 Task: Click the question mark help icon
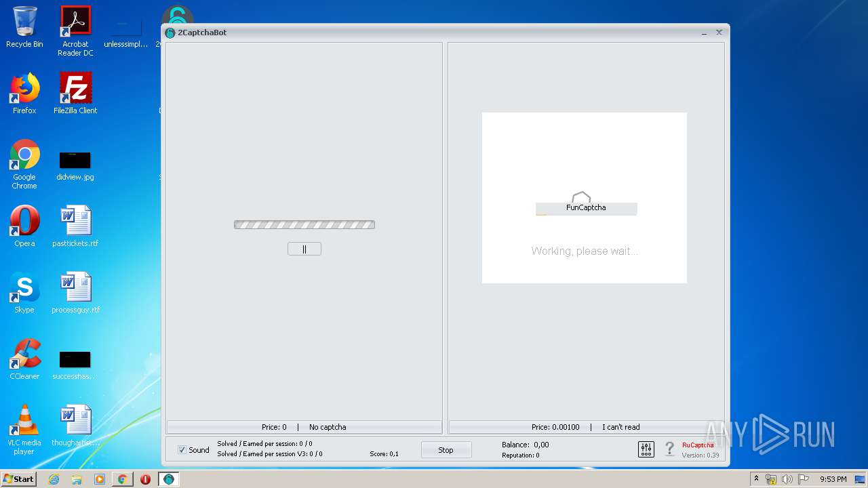[669, 449]
